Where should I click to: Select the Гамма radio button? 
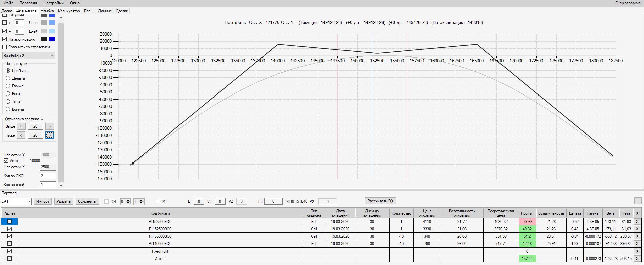click(8, 86)
